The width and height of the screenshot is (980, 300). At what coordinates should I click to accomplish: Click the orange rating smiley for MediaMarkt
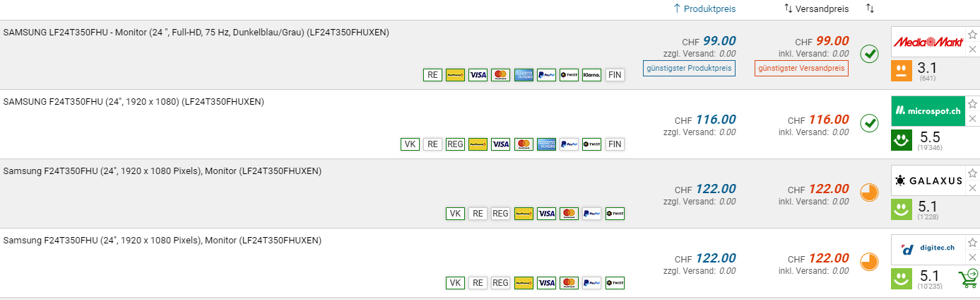click(901, 70)
